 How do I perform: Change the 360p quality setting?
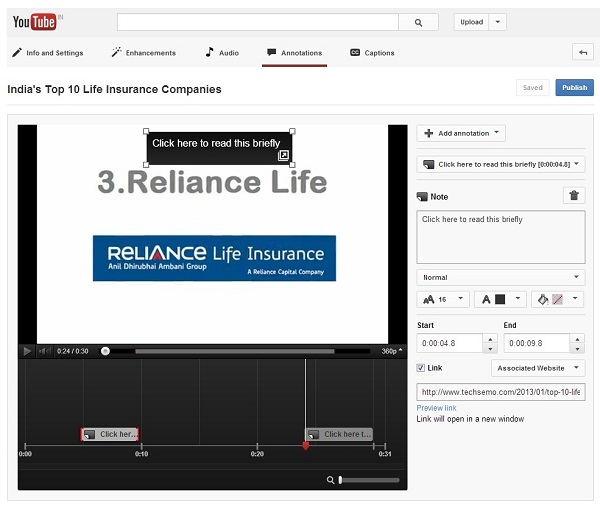pyautogui.click(x=391, y=351)
